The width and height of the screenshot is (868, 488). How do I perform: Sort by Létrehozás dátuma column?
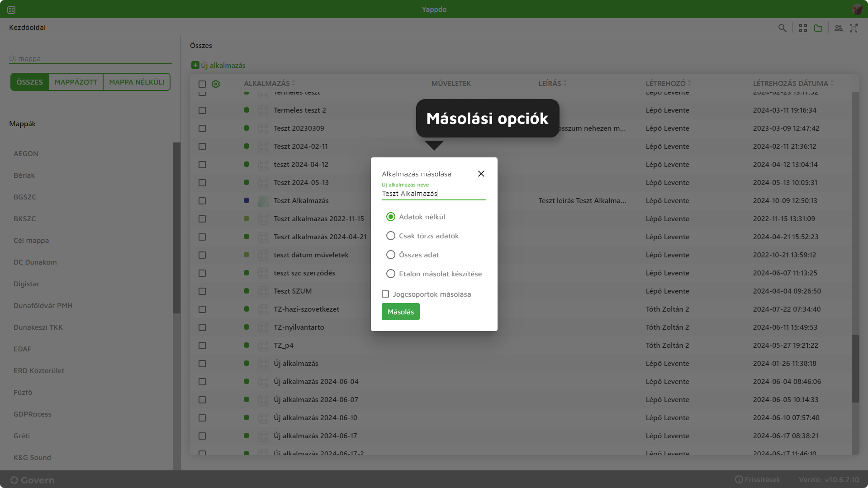coord(832,83)
